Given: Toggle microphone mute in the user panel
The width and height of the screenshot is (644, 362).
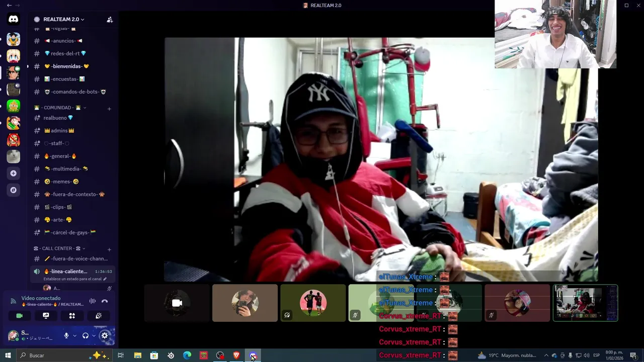Looking at the screenshot, I should (x=66, y=335).
